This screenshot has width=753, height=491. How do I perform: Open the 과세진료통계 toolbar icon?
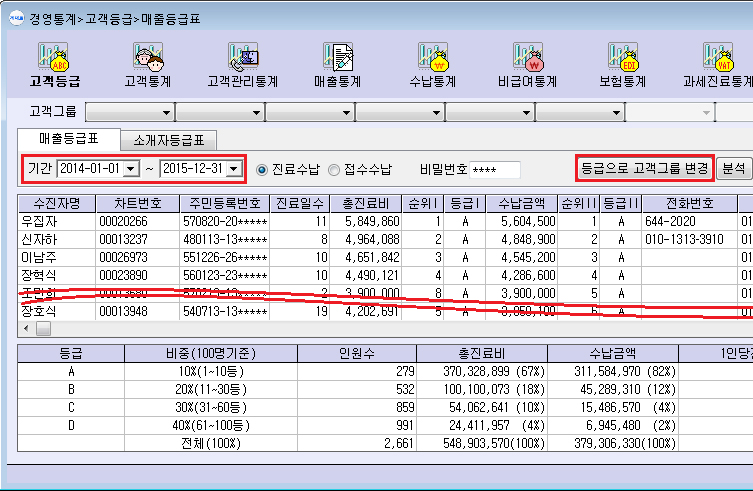point(716,65)
